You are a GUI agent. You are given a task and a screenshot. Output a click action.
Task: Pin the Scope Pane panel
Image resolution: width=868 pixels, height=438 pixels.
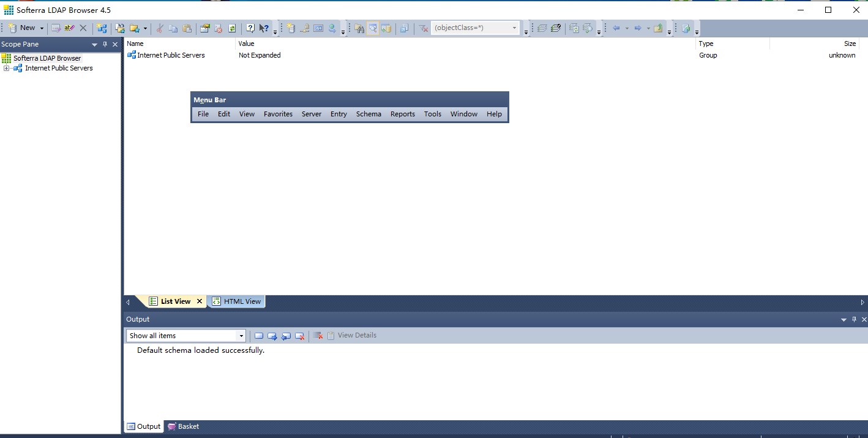point(106,44)
